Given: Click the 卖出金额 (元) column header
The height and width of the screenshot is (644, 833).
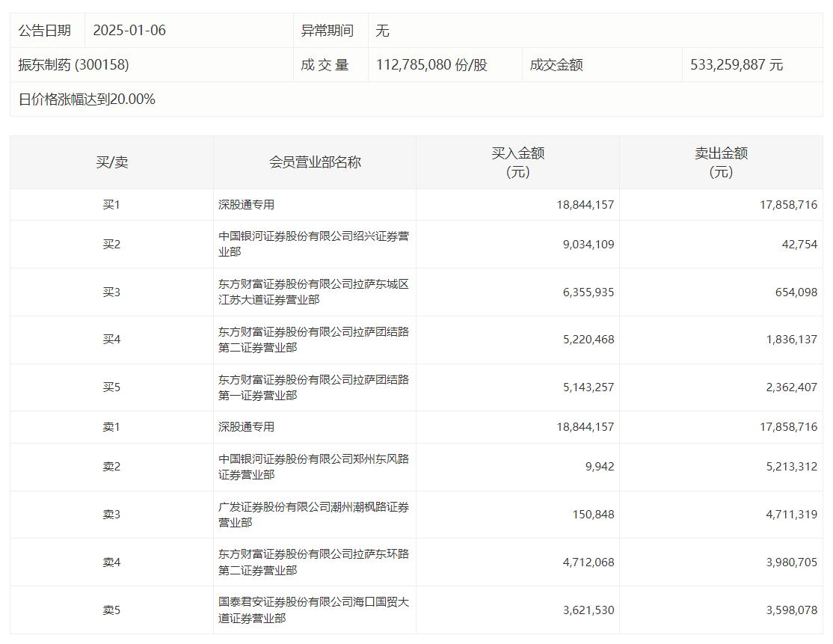Looking at the screenshot, I should pos(721,162).
